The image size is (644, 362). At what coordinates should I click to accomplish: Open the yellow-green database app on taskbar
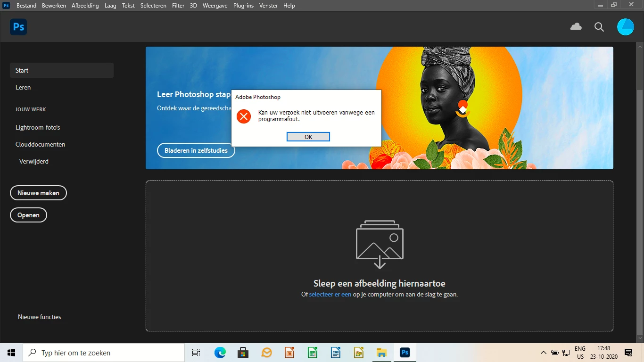coord(358,353)
